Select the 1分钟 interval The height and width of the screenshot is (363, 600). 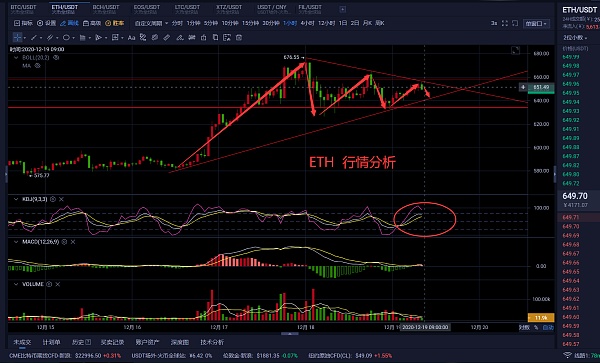[193, 23]
